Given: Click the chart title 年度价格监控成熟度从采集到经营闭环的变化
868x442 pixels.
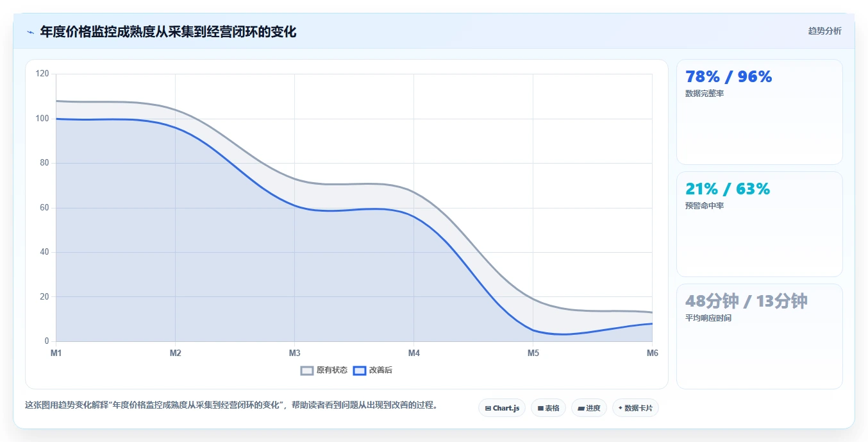Looking at the screenshot, I should click(168, 32).
